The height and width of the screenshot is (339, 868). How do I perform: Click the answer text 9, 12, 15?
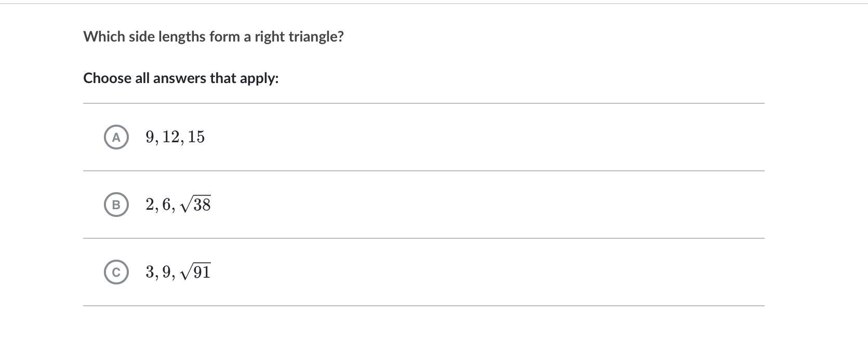175,137
